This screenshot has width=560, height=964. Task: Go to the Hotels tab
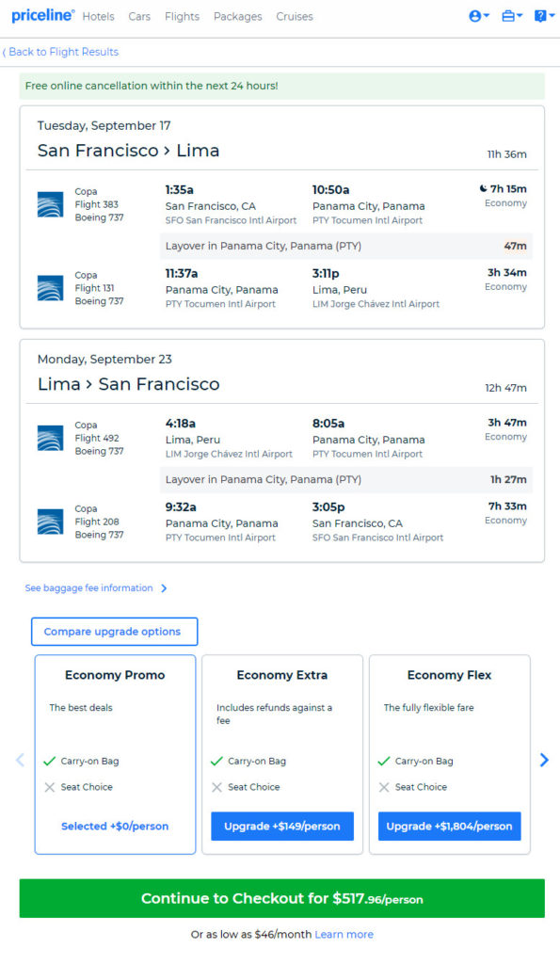pos(99,17)
